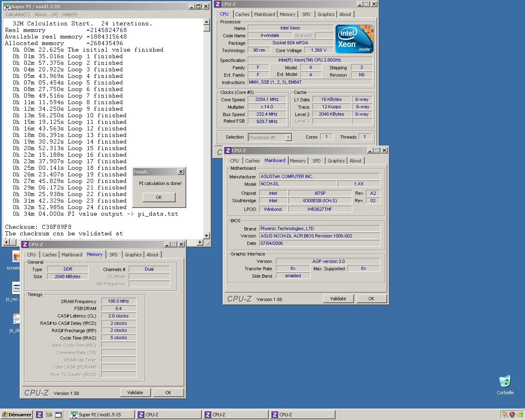Open About tab in CPU-Z Memory window
This screenshot has width=525, height=420.
[x=153, y=255]
